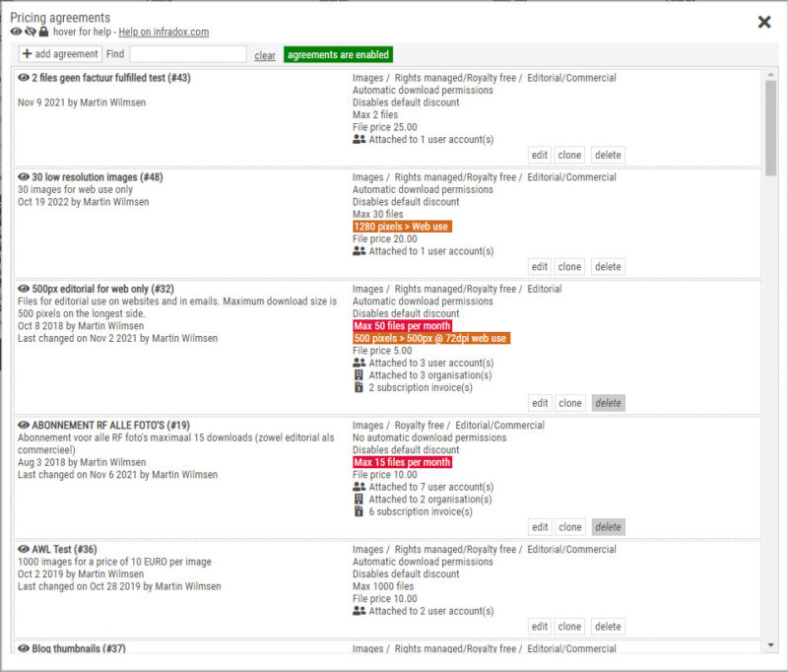
Task: Toggle visibility eye of 2 files geen factuur agreement
Action: point(24,78)
